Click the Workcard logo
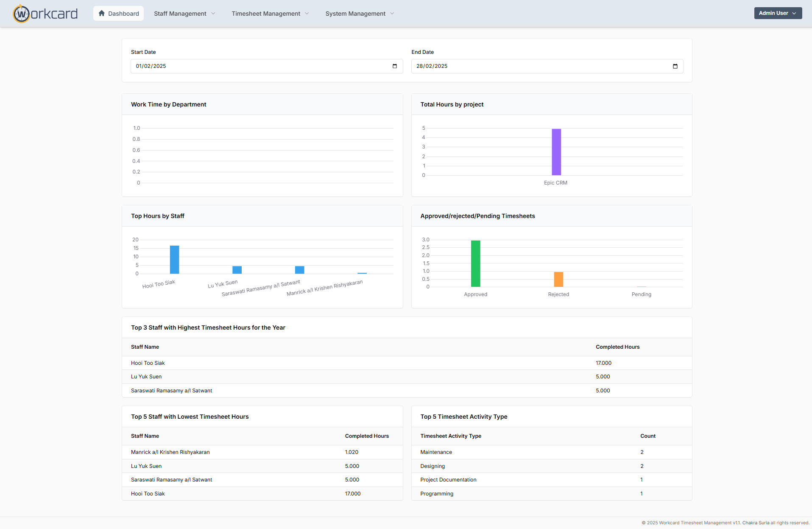 click(x=45, y=14)
